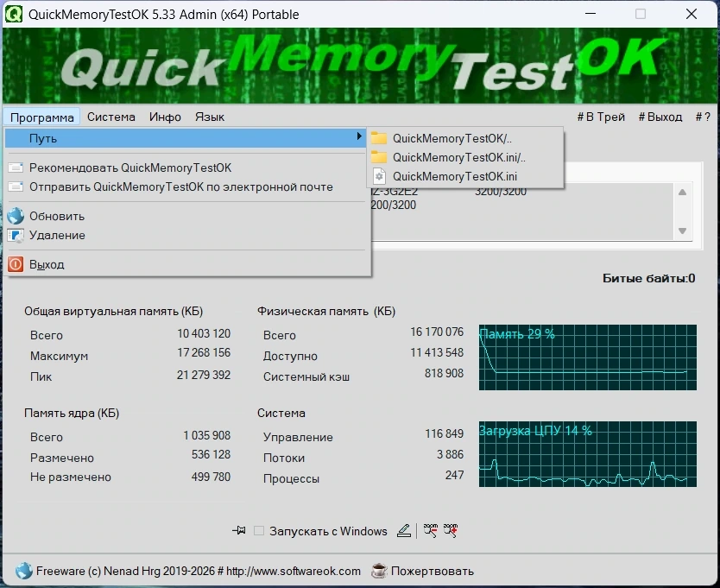
Task: Click the pencil edit icon
Action: [404, 530]
